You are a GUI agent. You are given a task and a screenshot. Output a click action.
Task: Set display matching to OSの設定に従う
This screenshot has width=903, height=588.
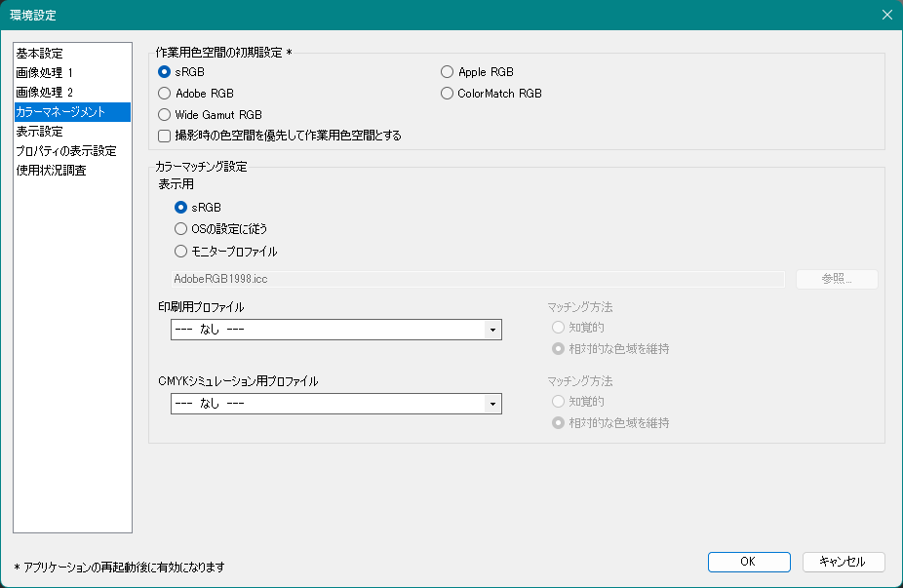180,229
